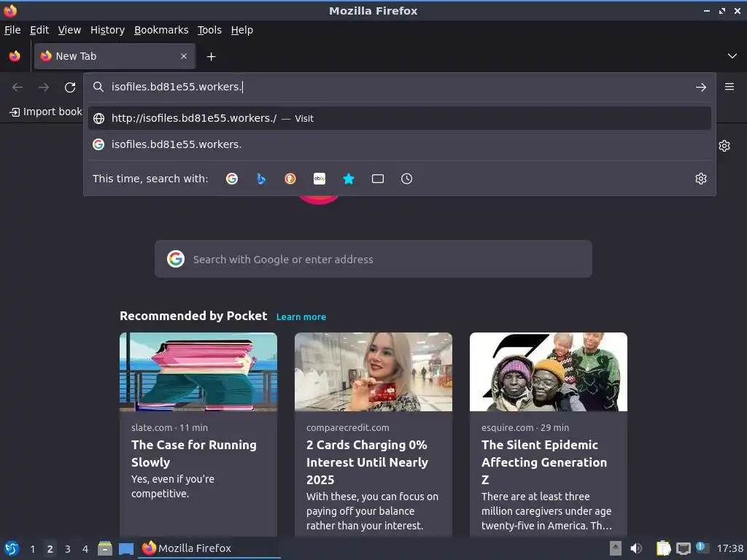Click the Search with Google page field

click(x=373, y=259)
